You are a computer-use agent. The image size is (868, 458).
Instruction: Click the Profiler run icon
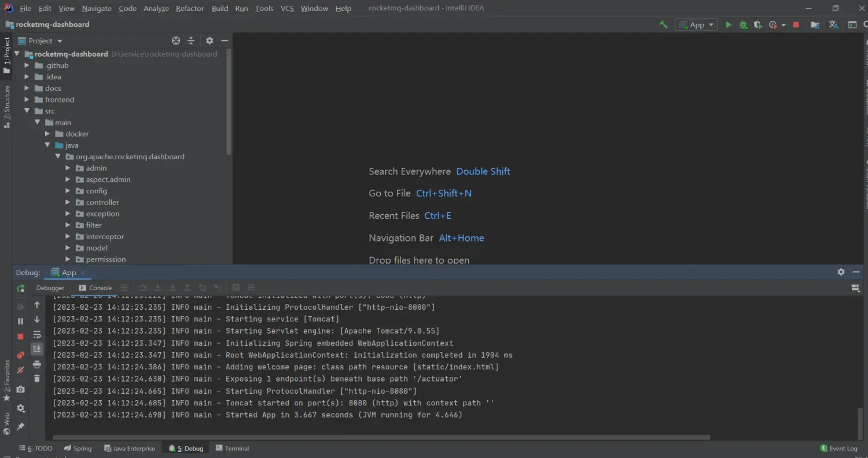773,25
